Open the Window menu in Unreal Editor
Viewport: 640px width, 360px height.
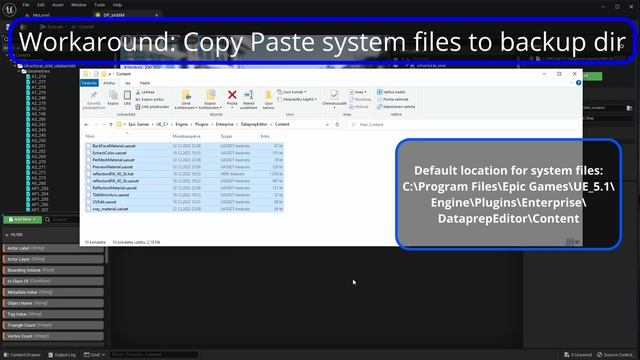pos(78,5)
